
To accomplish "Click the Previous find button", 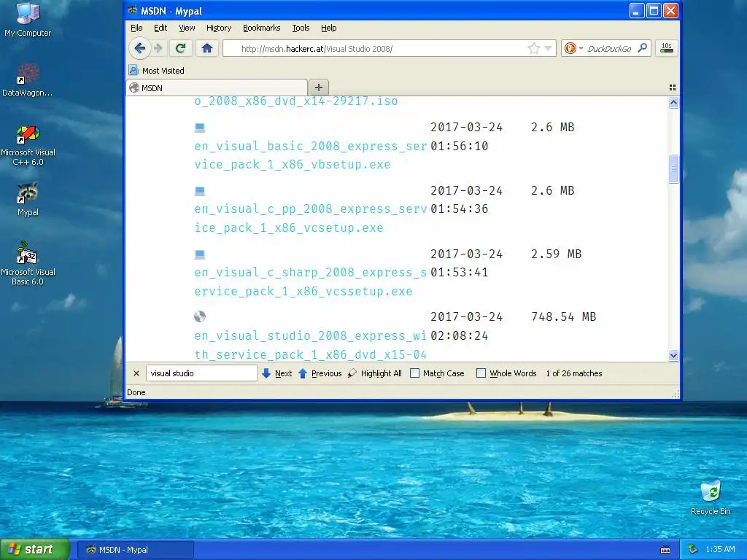I will pyautogui.click(x=326, y=373).
